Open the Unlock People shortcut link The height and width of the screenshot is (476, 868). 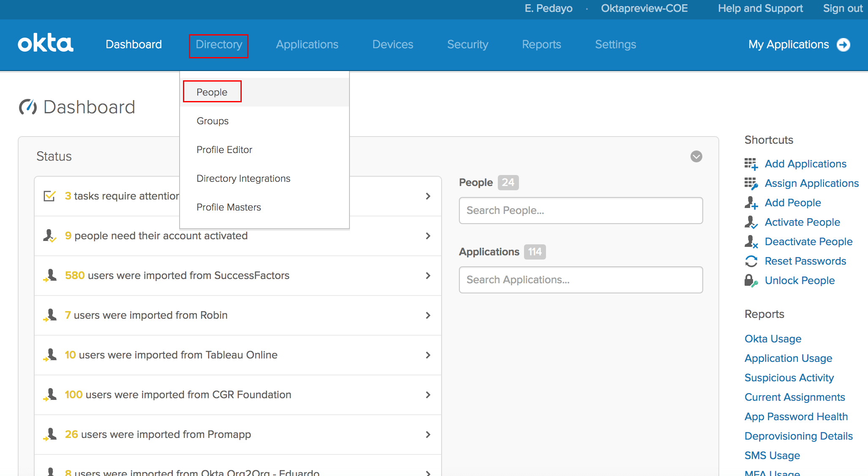point(800,281)
